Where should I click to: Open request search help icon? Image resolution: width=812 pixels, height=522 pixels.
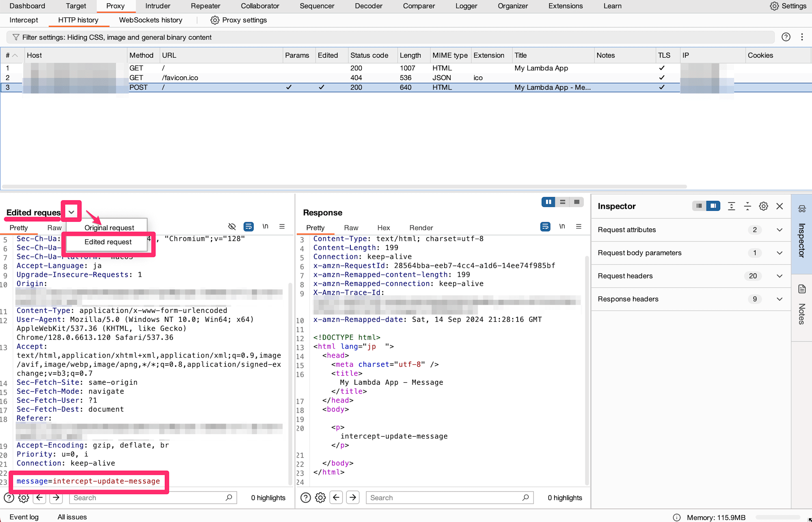pyautogui.click(x=9, y=498)
